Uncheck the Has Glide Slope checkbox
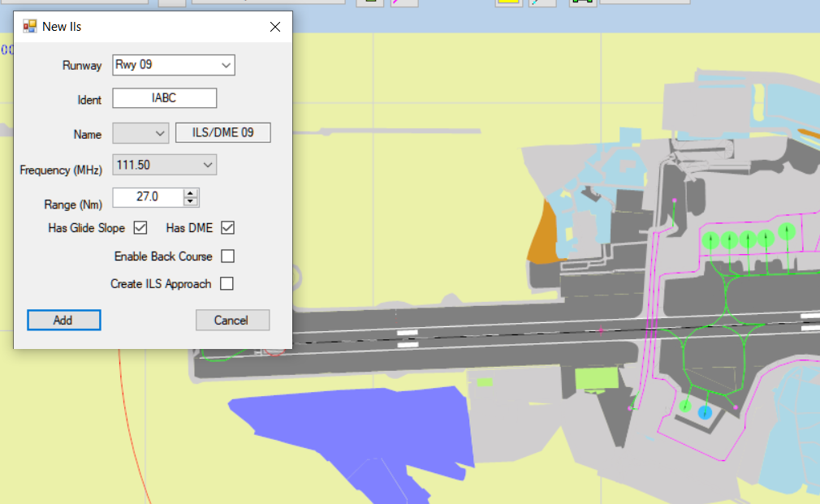This screenshot has height=504, width=820. coord(140,228)
